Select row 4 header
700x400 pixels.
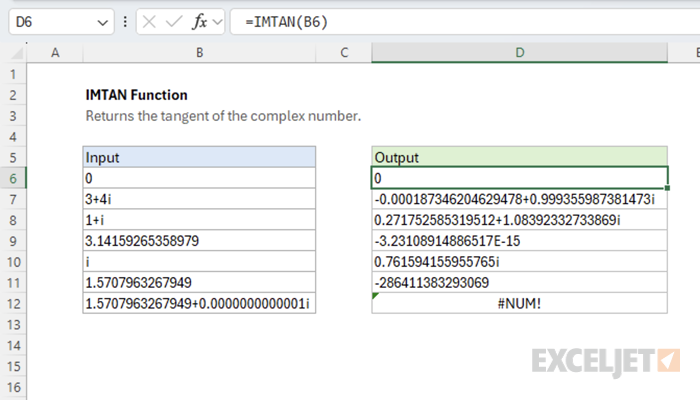[x=13, y=137]
